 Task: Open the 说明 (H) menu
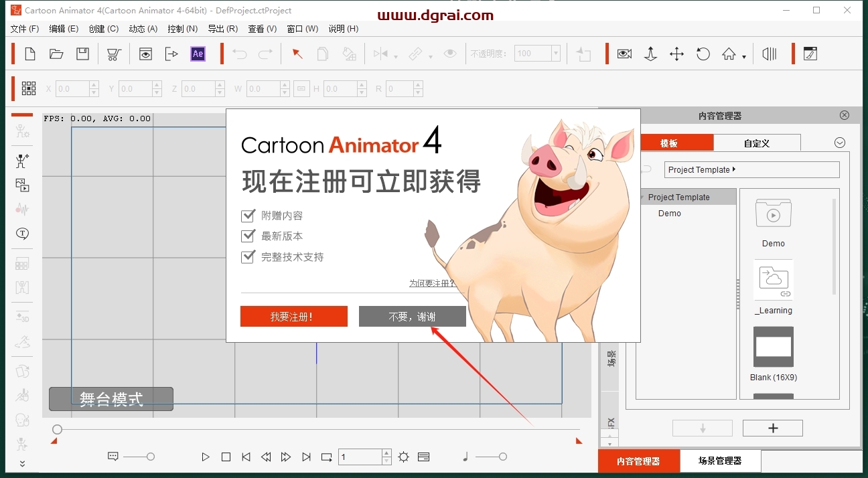(x=343, y=29)
